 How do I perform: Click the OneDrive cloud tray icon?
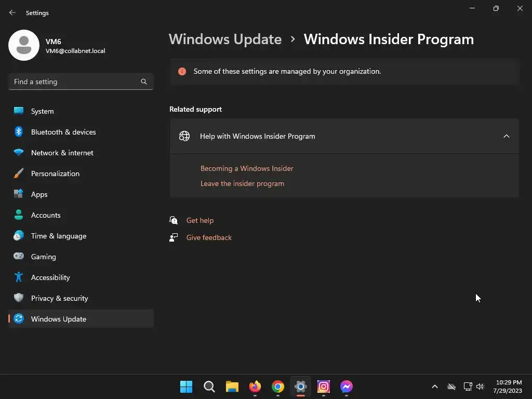click(451, 387)
